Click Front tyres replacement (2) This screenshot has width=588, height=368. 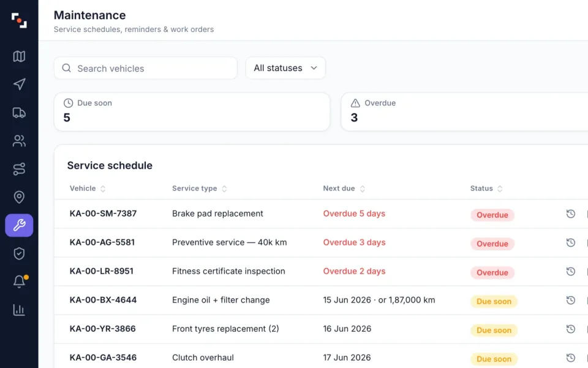click(225, 329)
